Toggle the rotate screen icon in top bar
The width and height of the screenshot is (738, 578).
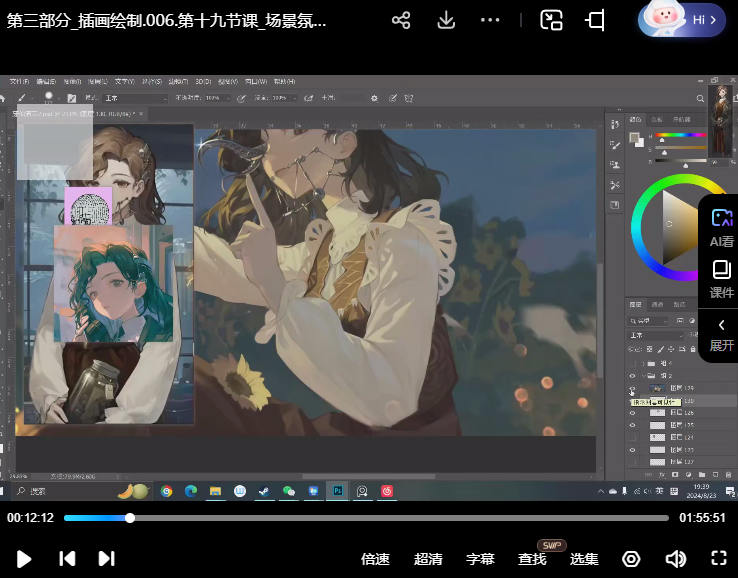[x=596, y=20]
